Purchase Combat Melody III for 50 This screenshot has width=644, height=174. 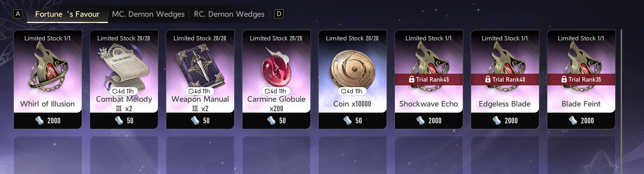pyautogui.click(x=124, y=120)
